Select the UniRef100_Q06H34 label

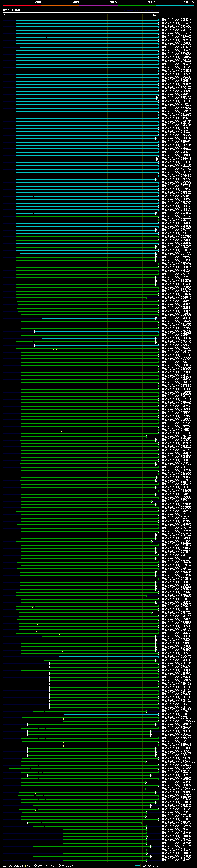(177, 430)
